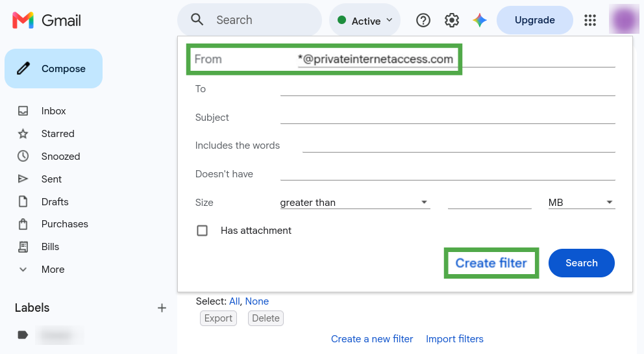This screenshot has height=354, width=644.
Task: Open the greater than size dropdown
Action: [x=355, y=202]
